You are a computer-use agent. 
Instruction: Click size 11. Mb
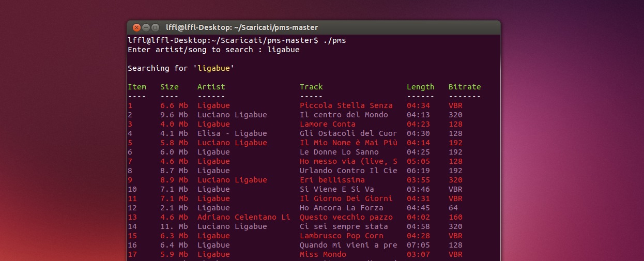tap(174, 226)
